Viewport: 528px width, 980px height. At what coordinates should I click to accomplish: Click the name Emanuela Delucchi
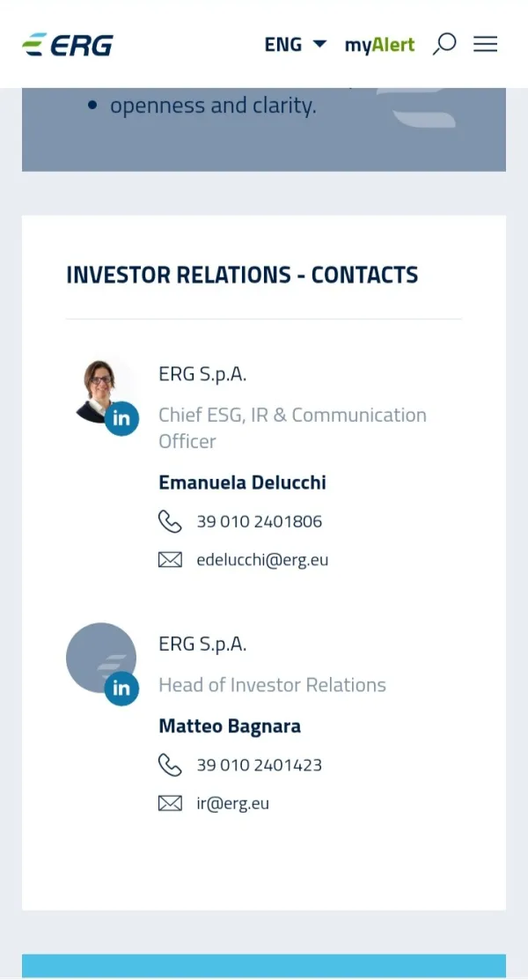pos(242,483)
